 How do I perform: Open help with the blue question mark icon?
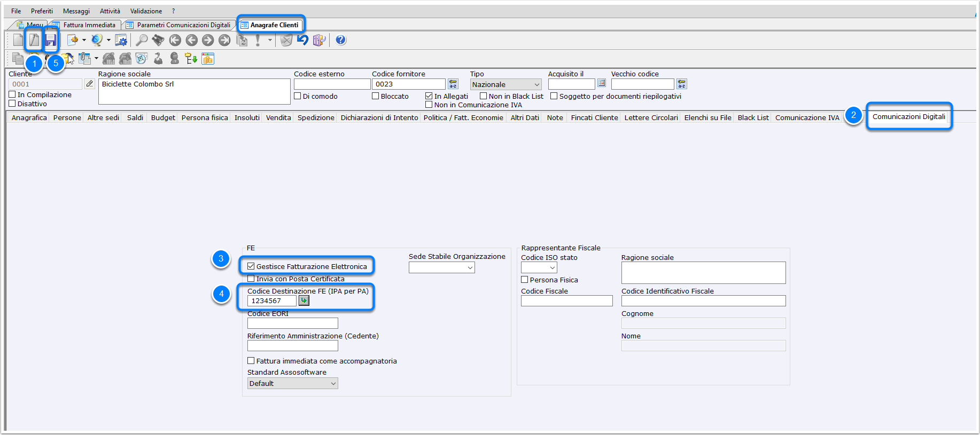coord(341,40)
